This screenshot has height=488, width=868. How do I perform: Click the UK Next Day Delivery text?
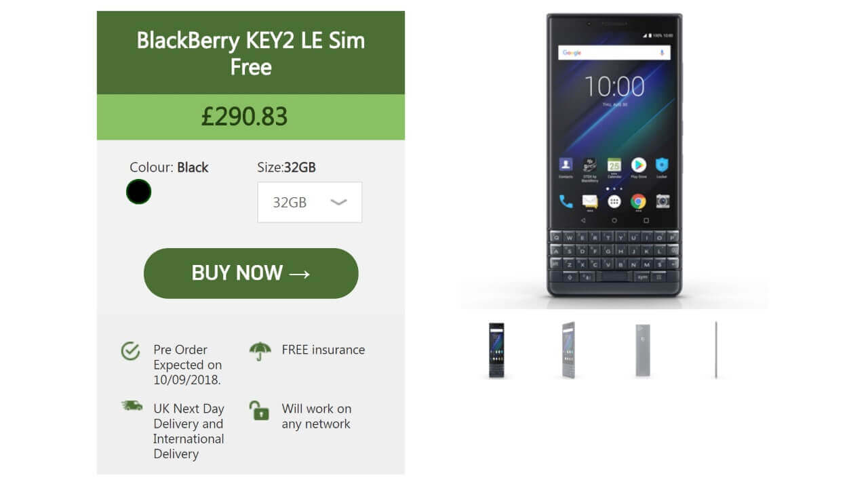point(189,431)
